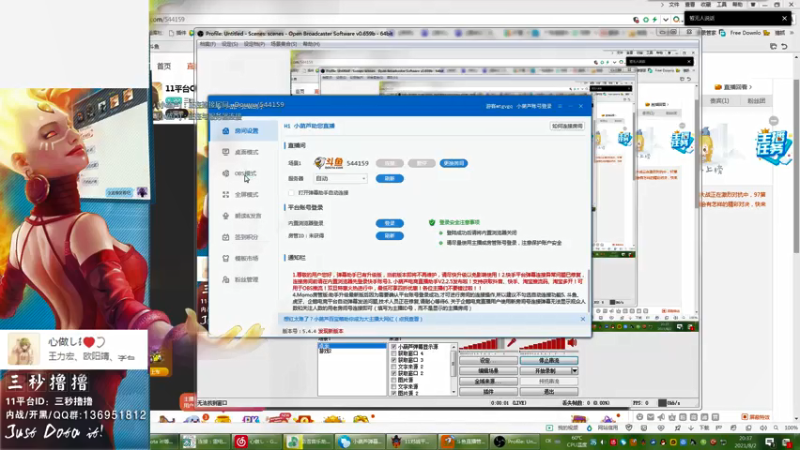This screenshot has width=800, height=450.
Task: Toggle the first source checkbox in OBS
Action: [x=393, y=347]
